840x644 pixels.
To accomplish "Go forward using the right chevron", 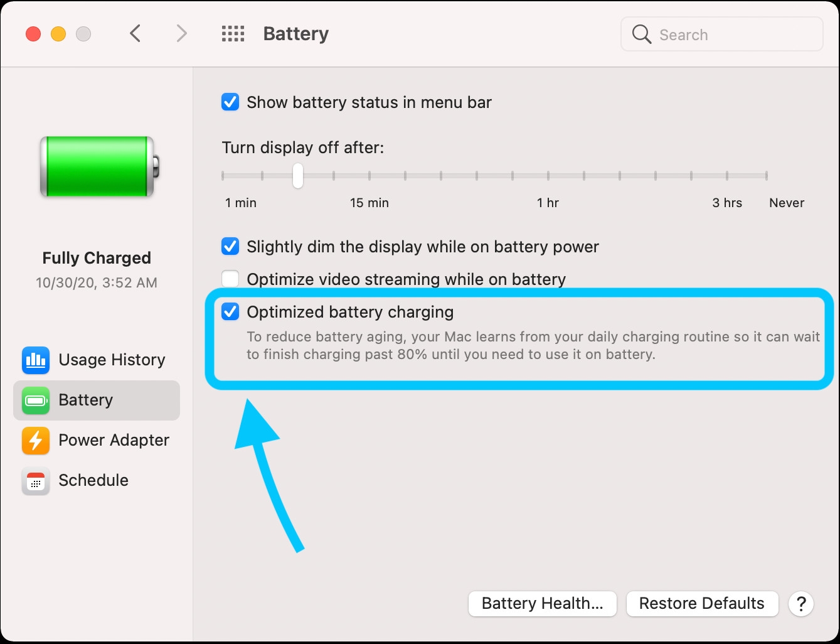I will coord(181,33).
